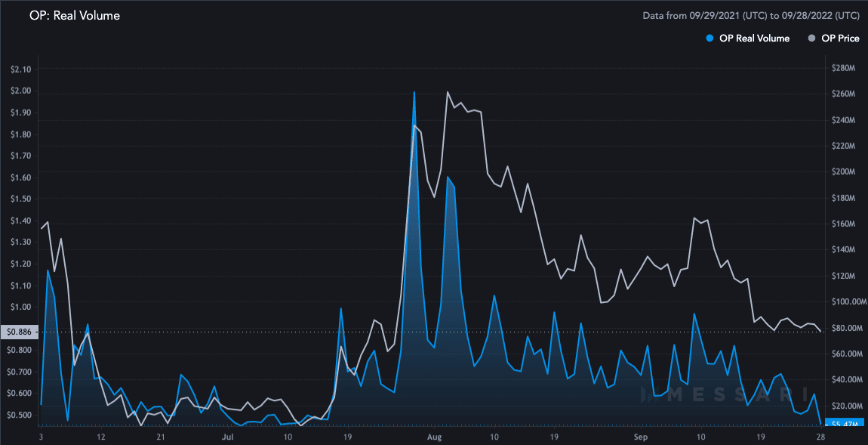Screen dimensions: 868x445
Task: Click the $1.00 label on price axis
Action: 20,307
